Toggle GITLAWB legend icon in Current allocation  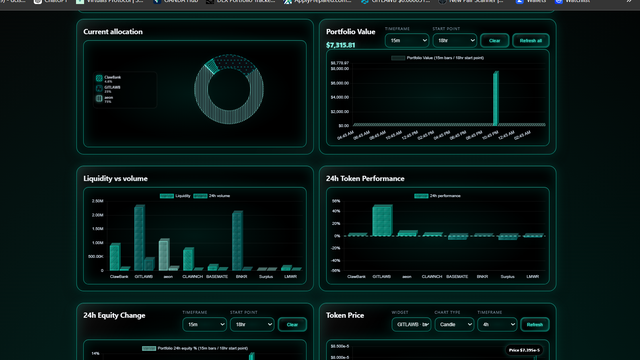pyautogui.click(x=99, y=88)
